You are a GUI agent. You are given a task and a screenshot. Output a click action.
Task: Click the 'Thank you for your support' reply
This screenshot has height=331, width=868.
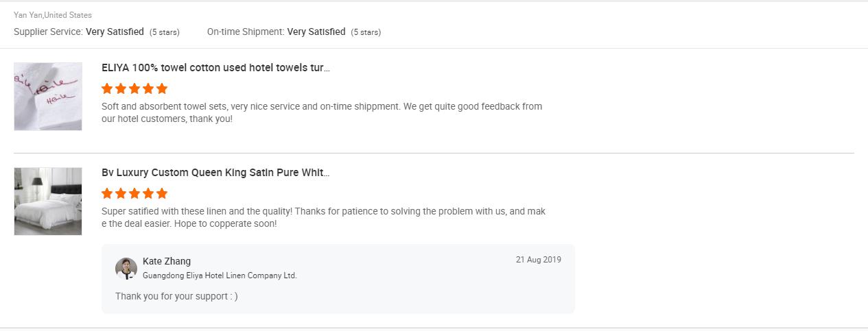pos(176,296)
